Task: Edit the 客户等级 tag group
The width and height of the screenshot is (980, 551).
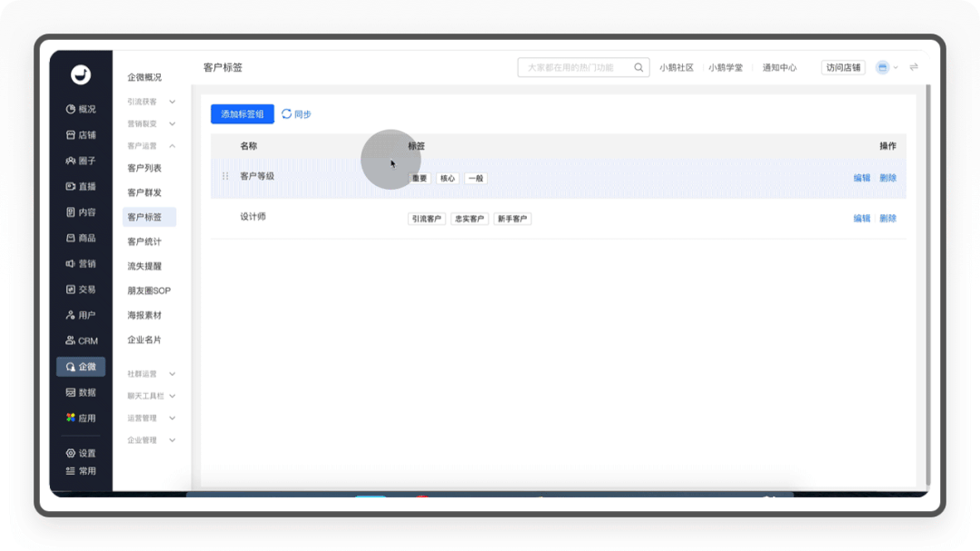Action: [x=862, y=178]
